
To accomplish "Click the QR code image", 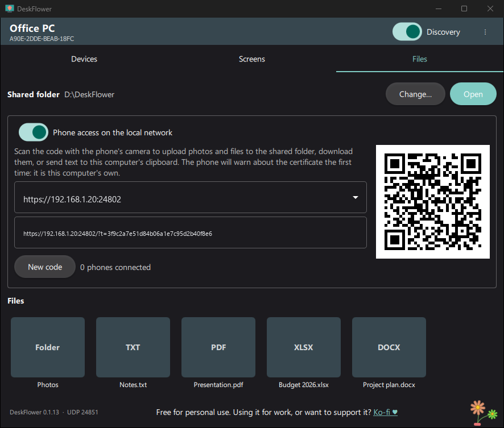I will [x=433, y=202].
